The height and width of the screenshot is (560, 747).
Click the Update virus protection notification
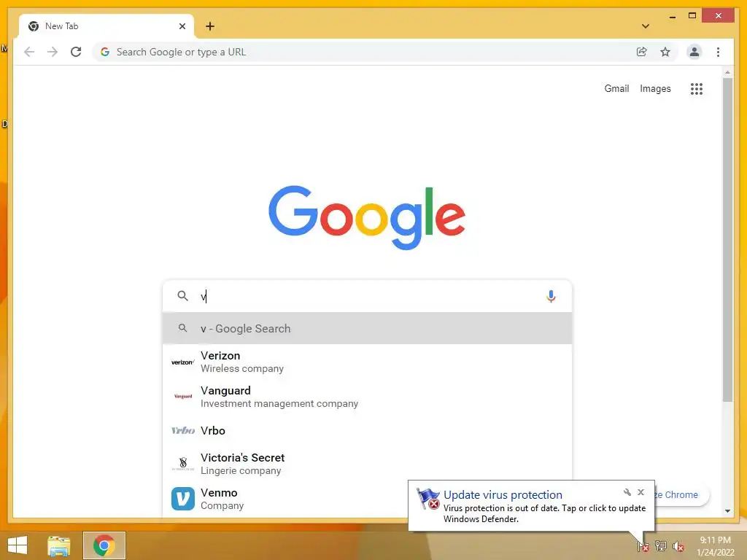(531, 506)
